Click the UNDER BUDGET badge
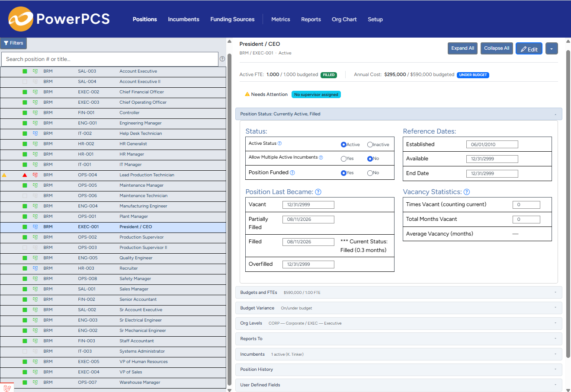This screenshot has width=571, height=392. click(473, 75)
